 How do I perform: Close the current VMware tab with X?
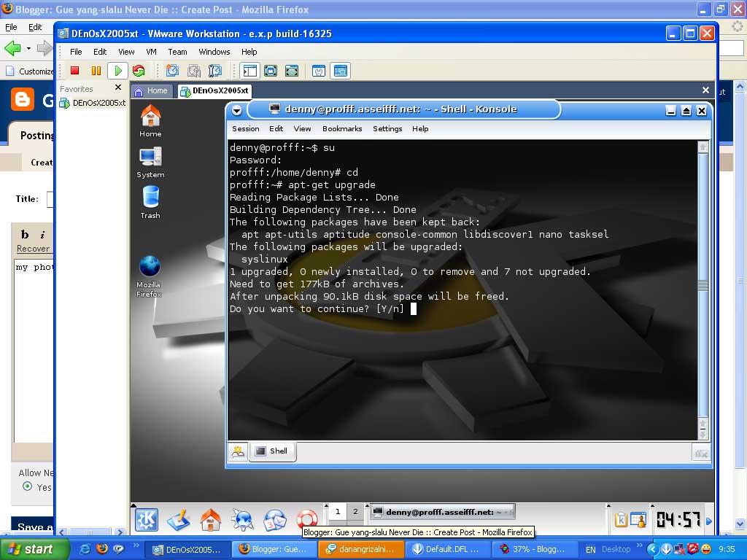(x=705, y=90)
